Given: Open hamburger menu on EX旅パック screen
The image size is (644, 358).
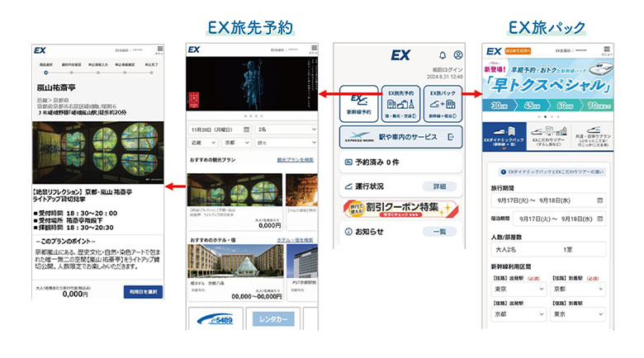Looking at the screenshot, I should click(x=606, y=51).
